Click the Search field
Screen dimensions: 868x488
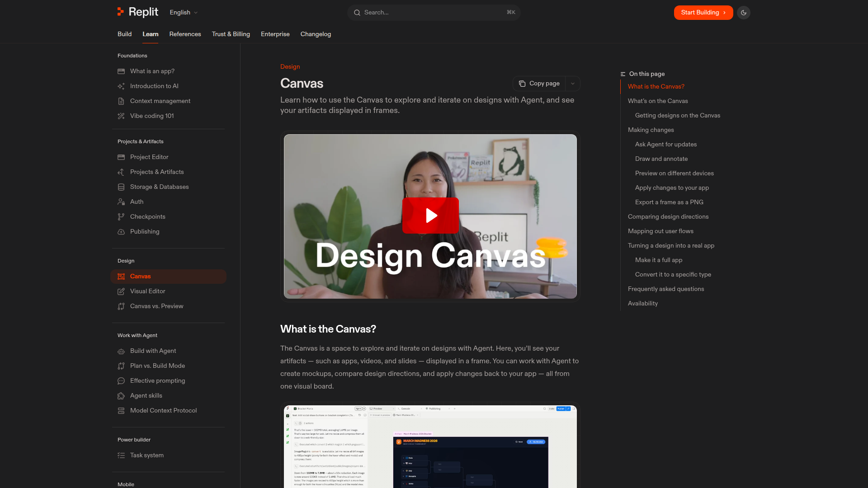[434, 13]
